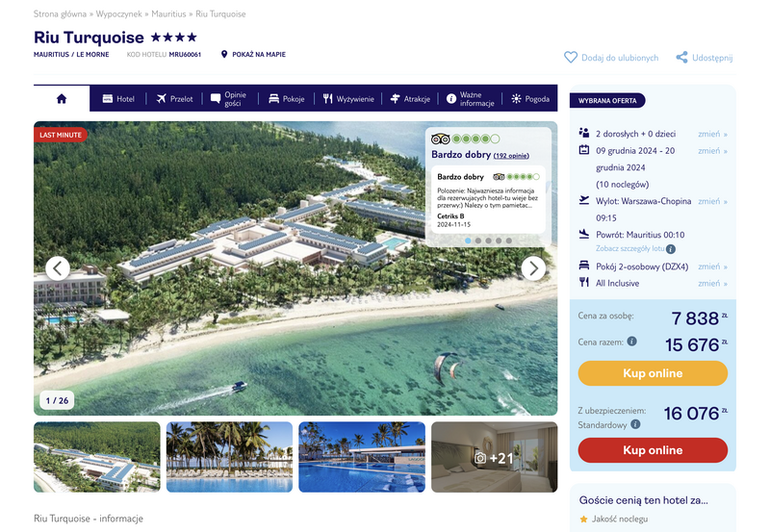
Task: Change room type Pokój 2-osobowy zmień
Action: coord(712,266)
